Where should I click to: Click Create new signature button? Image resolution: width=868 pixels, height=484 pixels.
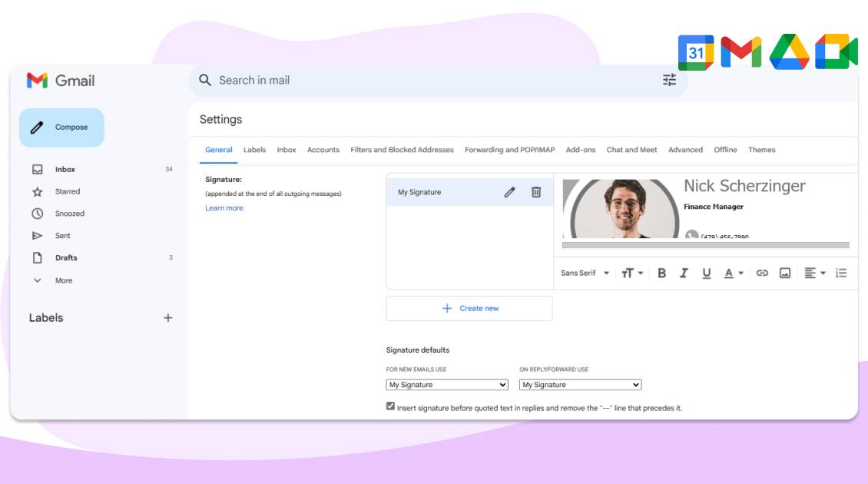[469, 308]
